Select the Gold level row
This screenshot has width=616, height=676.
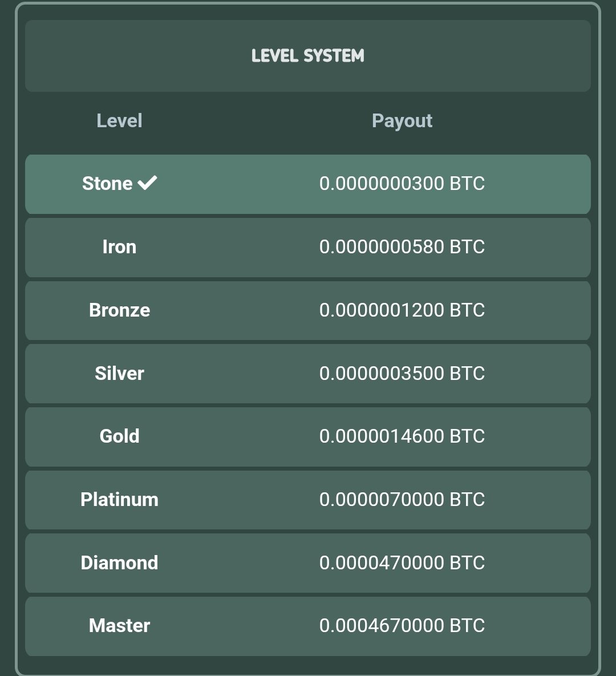coord(308,437)
